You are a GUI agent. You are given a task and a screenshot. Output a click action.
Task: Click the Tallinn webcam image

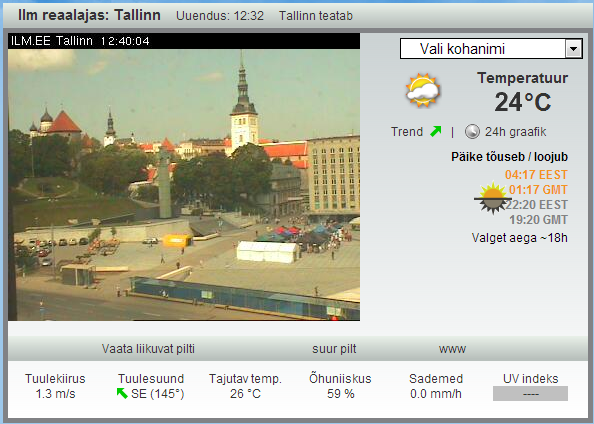pos(184,185)
